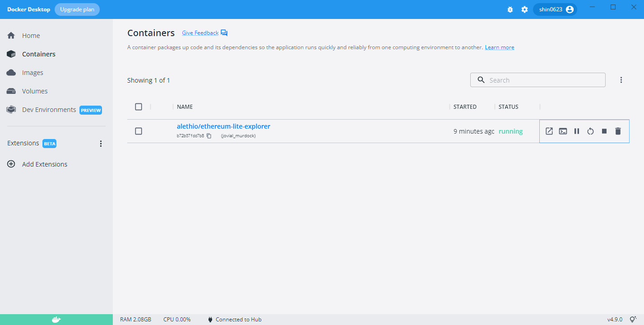Open the Extensions options menu
Viewport: 644px width, 325px height.
(x=101, y=144)
